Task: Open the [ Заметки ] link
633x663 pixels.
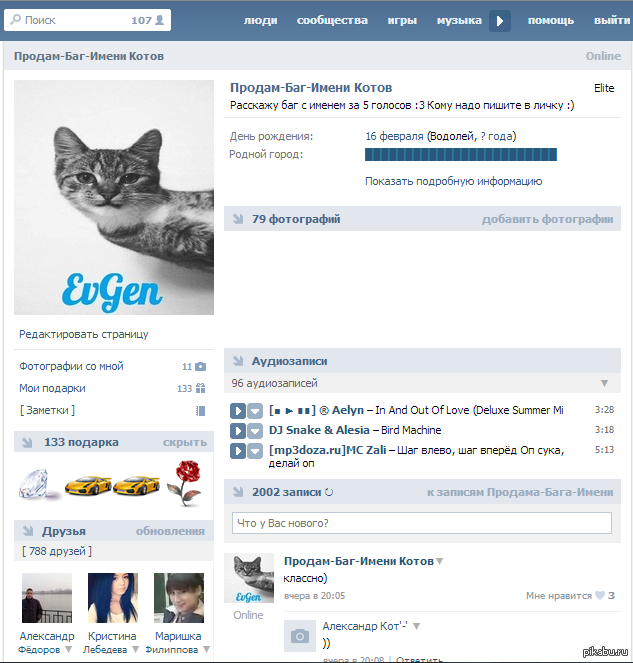Action: [x=47, y=410]
